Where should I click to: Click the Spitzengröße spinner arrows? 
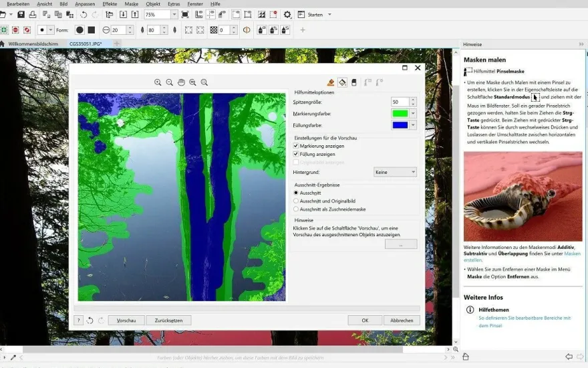413,102
